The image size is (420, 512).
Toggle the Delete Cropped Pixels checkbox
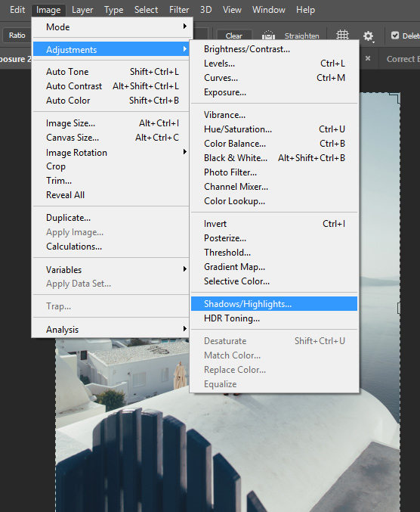click(x=395, y=36)
